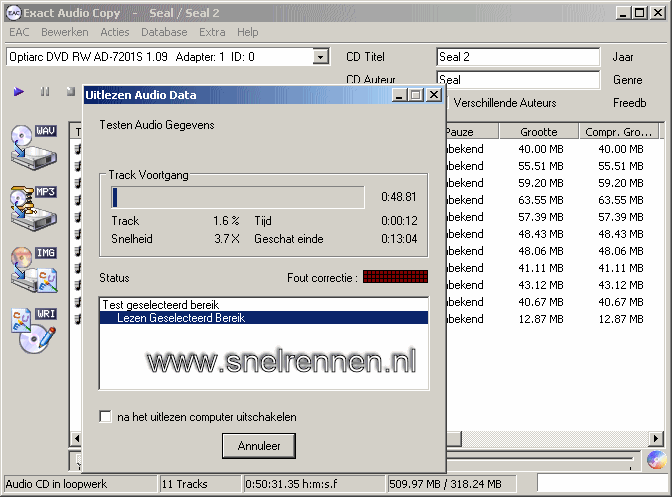The image size is (672, 497).
Task: Click the 57.39 MB Grootte cell
Action: [x=541, y=217]
